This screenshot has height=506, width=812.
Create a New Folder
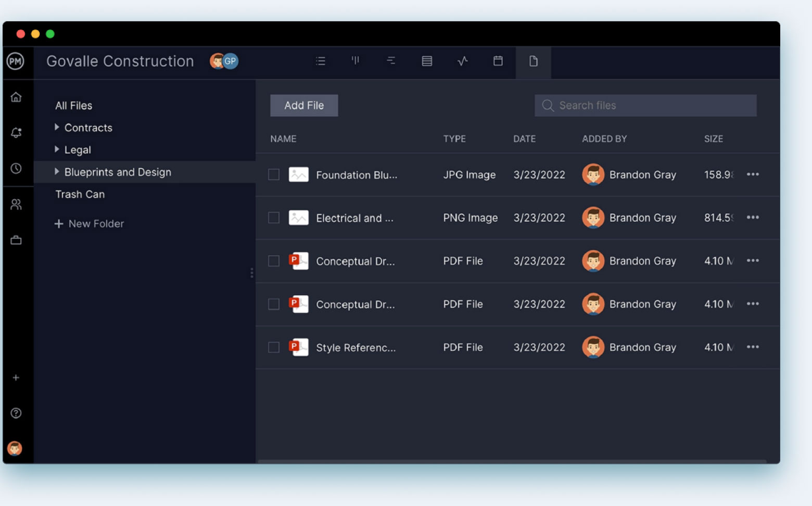pyautogui.click(x=90, y=223)
